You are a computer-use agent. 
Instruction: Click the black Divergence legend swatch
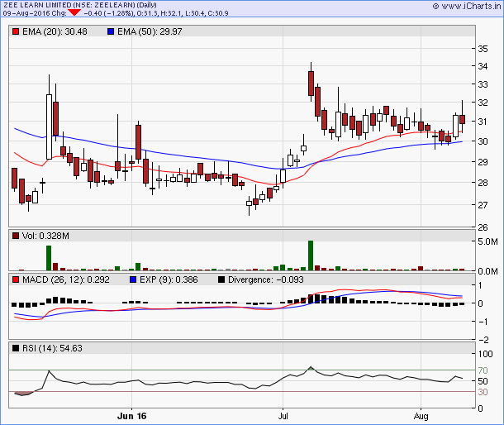[x=221, y=279]
